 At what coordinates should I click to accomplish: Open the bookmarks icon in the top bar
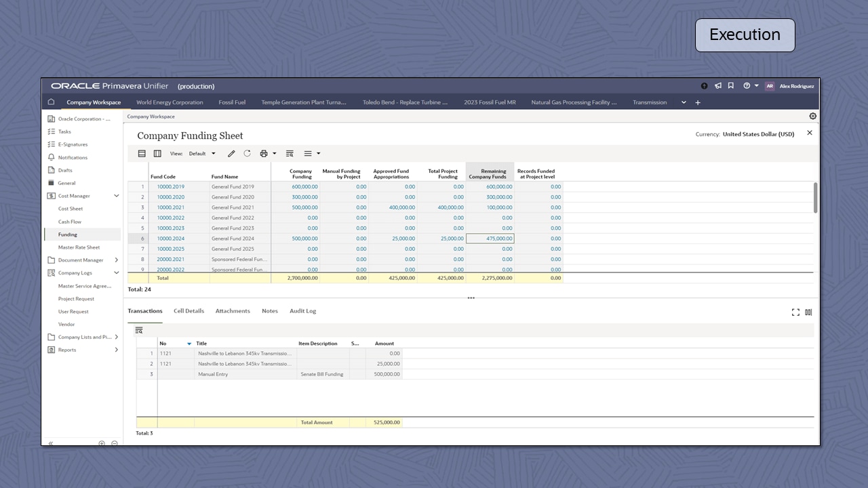pos(730,86)
